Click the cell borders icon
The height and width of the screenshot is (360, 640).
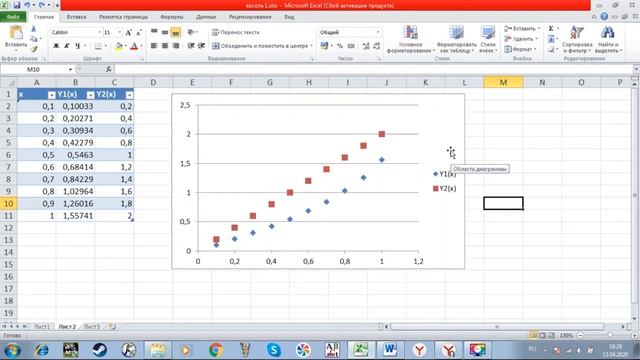pos(98,46)
